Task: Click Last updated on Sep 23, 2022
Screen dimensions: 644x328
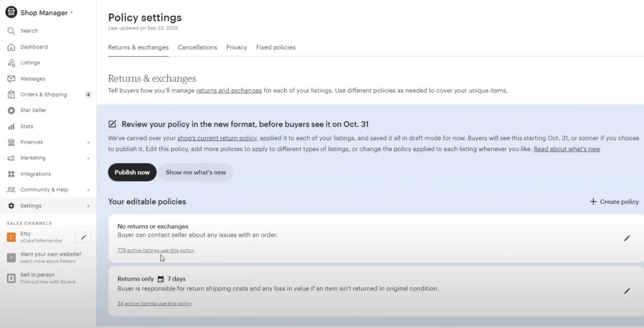Action: 143,28
